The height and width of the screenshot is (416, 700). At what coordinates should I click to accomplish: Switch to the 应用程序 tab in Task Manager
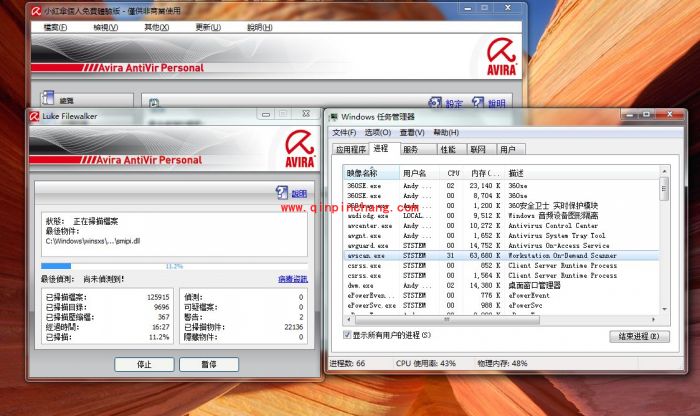click(350, 149)
